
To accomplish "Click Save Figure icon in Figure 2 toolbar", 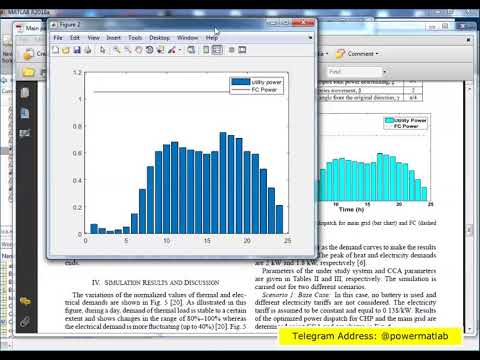I will 77,50.
